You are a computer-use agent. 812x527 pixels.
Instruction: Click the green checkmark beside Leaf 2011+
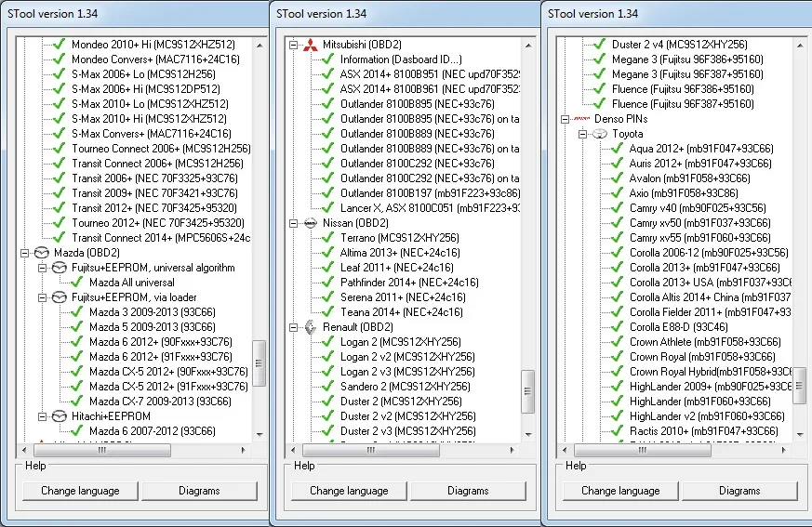[327, 268]
